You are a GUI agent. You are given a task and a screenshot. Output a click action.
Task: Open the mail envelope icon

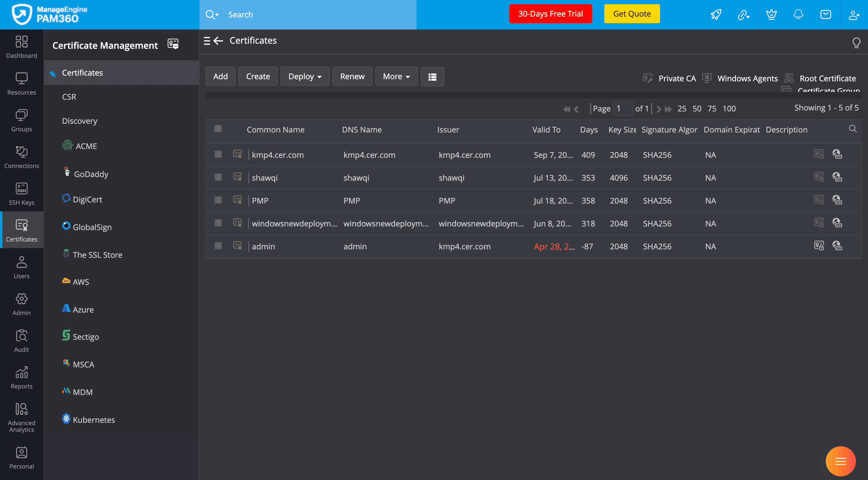[826, 14]
